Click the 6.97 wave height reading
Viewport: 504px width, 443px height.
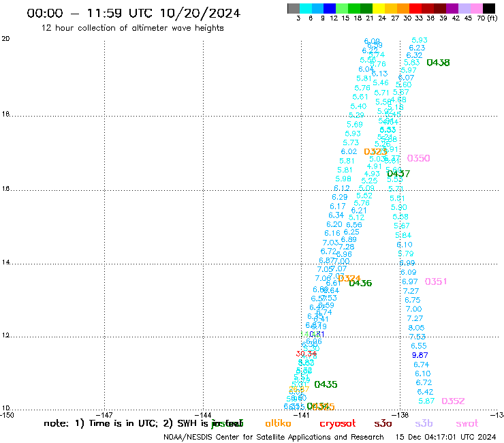coord(410,282)
